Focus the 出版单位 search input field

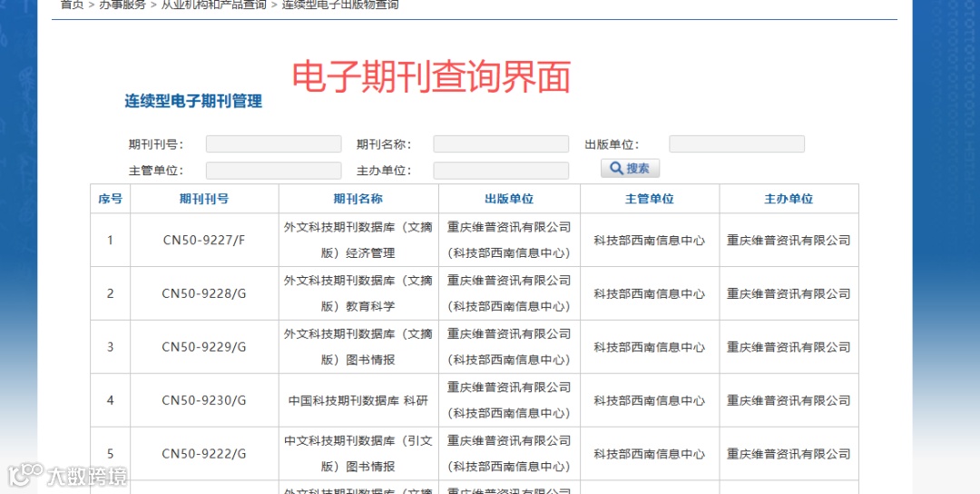[x=737, y=143]
